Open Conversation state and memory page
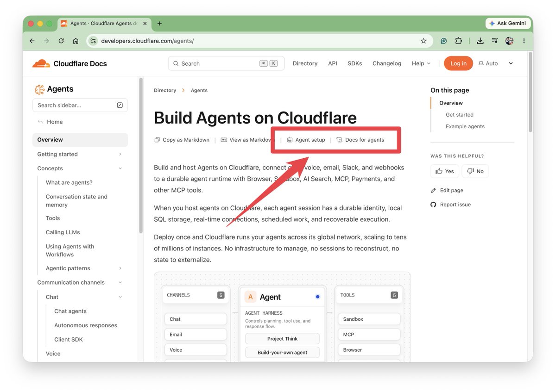 tap(76, 200)
